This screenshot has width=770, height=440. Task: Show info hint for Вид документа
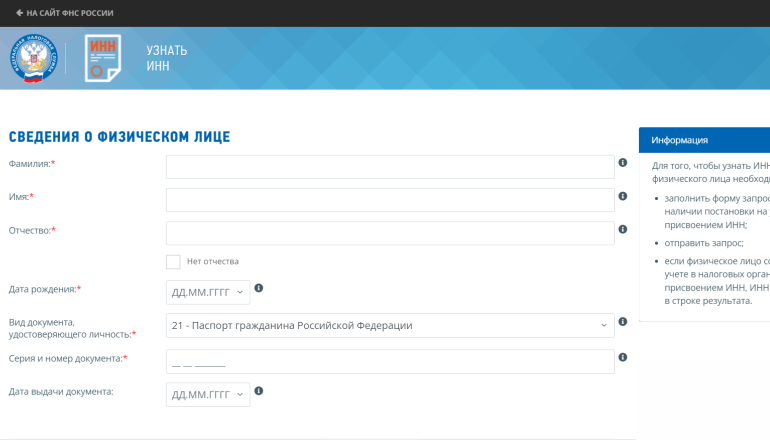[x=623, y=322]
